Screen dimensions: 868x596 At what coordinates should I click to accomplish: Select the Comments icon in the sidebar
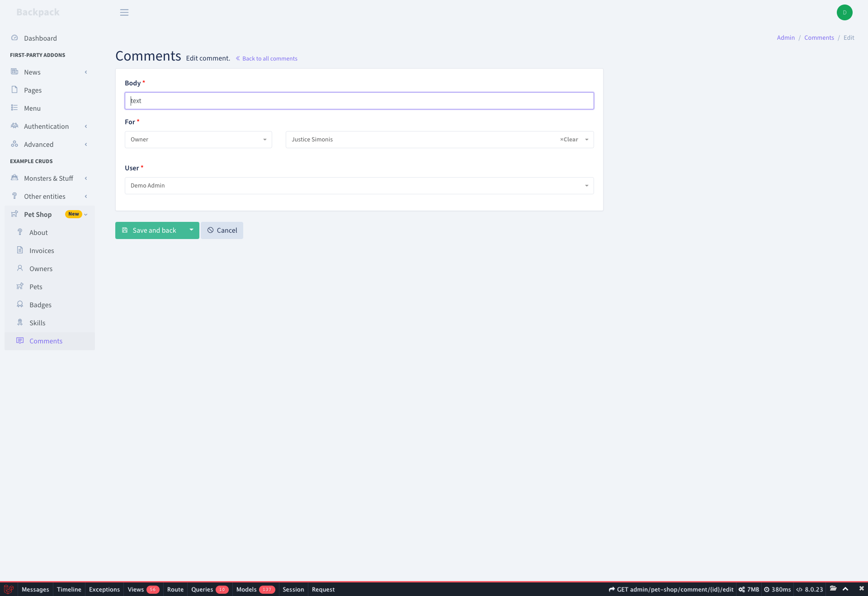click(x=20, y=340)
